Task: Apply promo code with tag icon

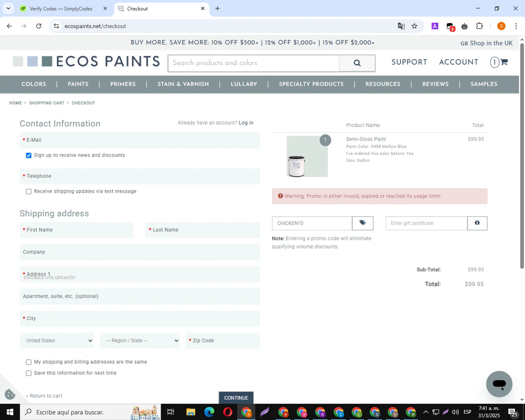Action: pyautogui.click(x=363, y=223)
